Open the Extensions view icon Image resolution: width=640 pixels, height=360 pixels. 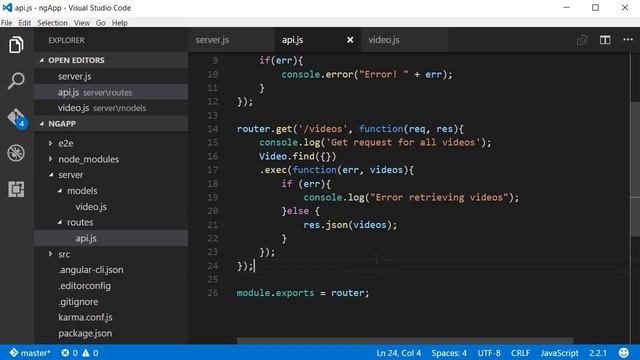click(16, 189)
